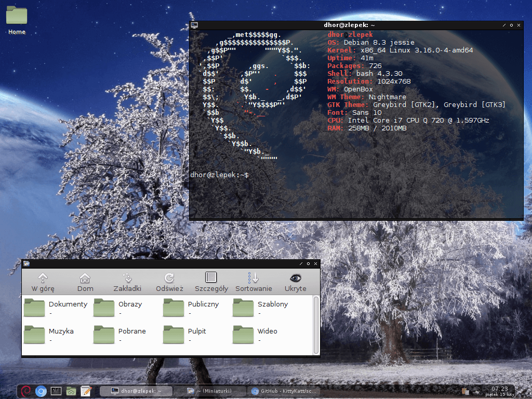Click the Uptime '41m' value
The image size is (532, 399).
pos(367,58)
